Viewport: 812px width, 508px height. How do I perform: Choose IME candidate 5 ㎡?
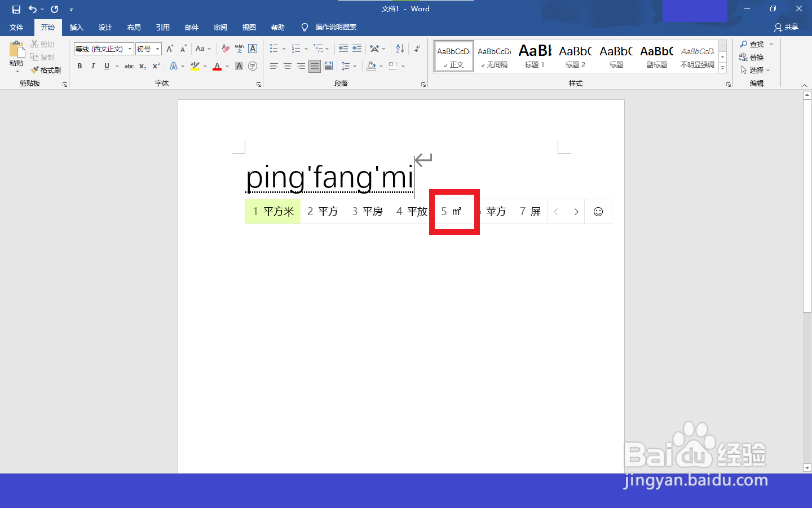point(451,212)
